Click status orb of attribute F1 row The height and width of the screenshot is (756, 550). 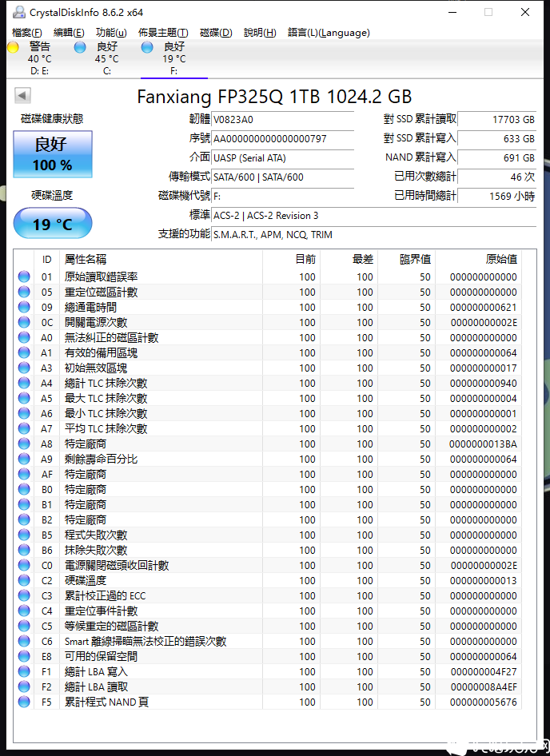24,671
